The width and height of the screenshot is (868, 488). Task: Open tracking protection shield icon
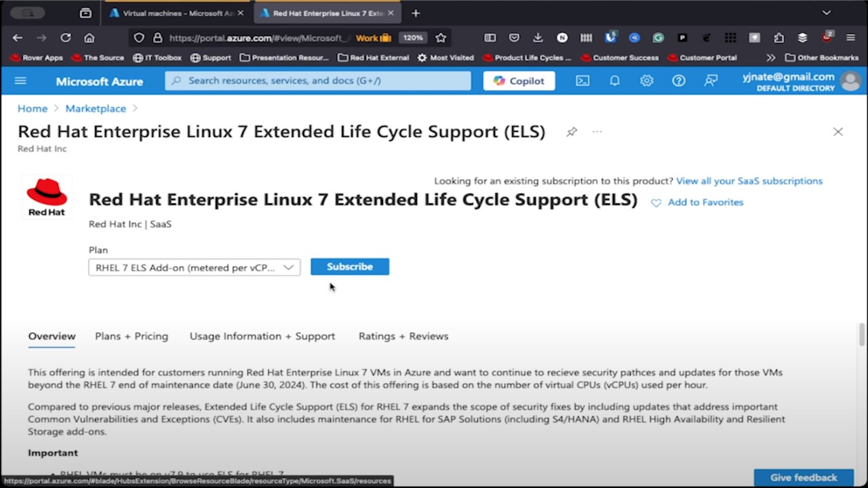pyautogui.click(x=139, y=38)
